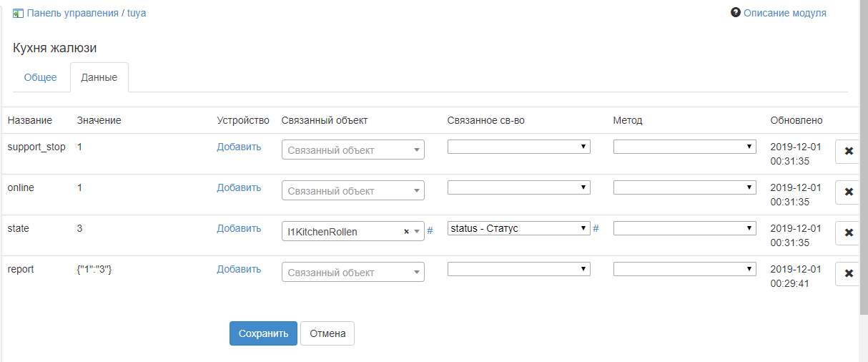868x362 pixels.
Task: Select the Данные tab
Action: (99, 77)
